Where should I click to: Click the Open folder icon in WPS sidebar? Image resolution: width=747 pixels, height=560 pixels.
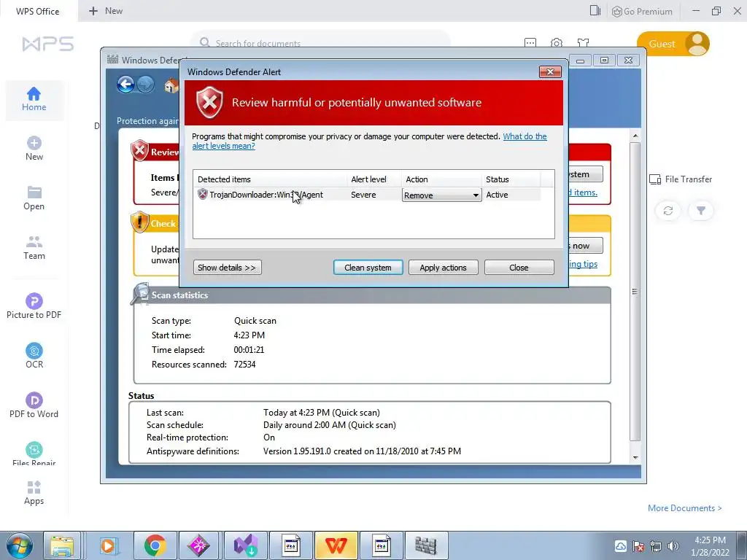34,192
